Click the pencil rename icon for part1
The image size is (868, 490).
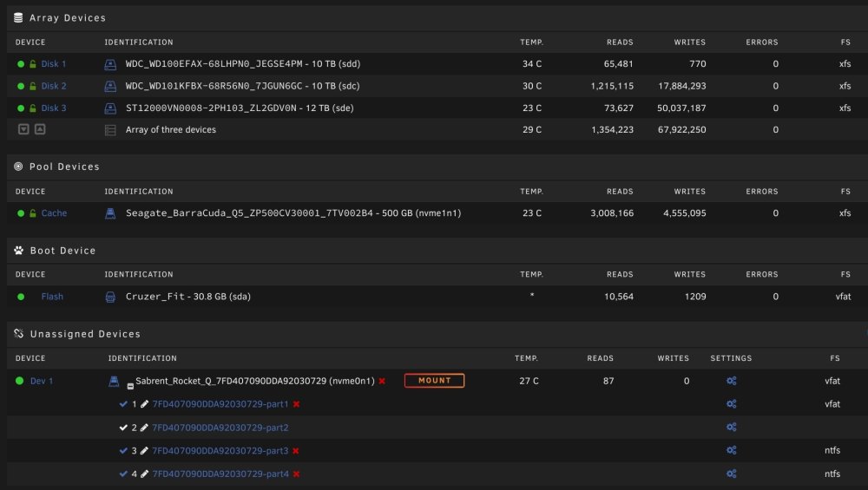144,404
